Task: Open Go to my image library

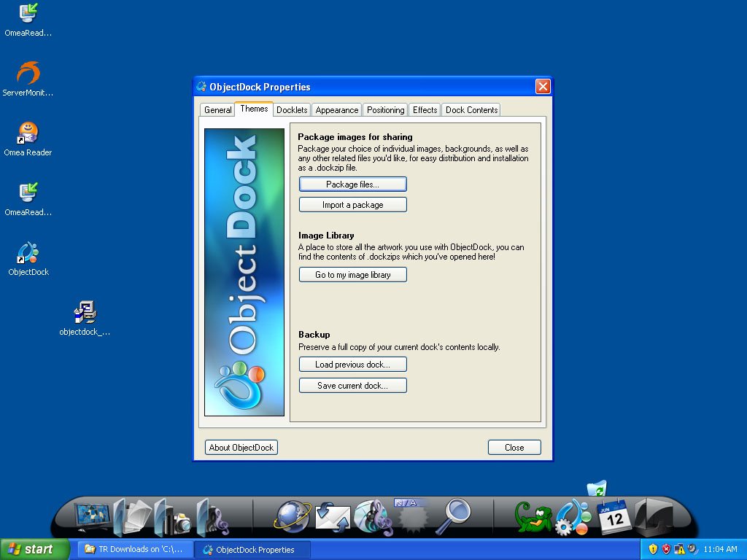Action: point(352,274)
